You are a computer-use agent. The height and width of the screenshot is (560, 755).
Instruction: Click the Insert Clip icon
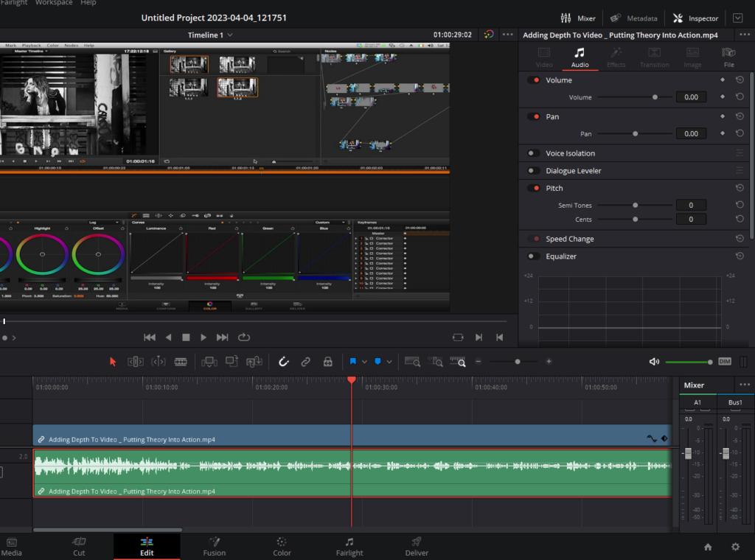[x=209, y=362]
